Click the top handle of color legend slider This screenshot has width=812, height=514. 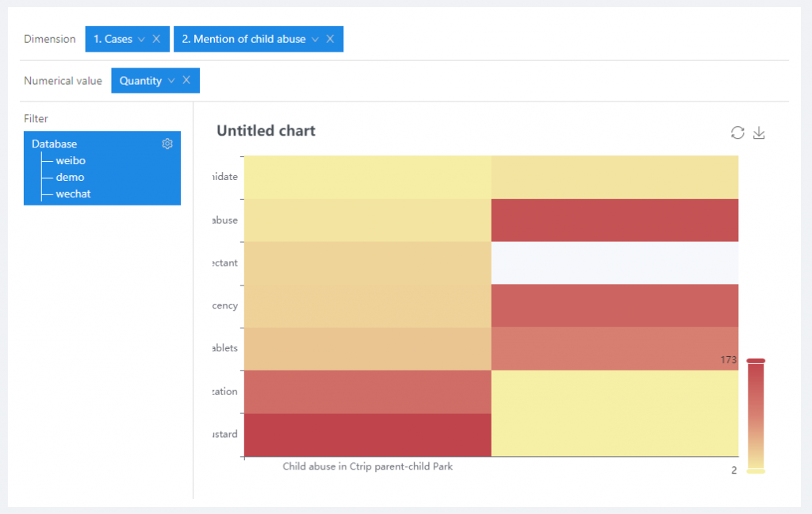756,361
